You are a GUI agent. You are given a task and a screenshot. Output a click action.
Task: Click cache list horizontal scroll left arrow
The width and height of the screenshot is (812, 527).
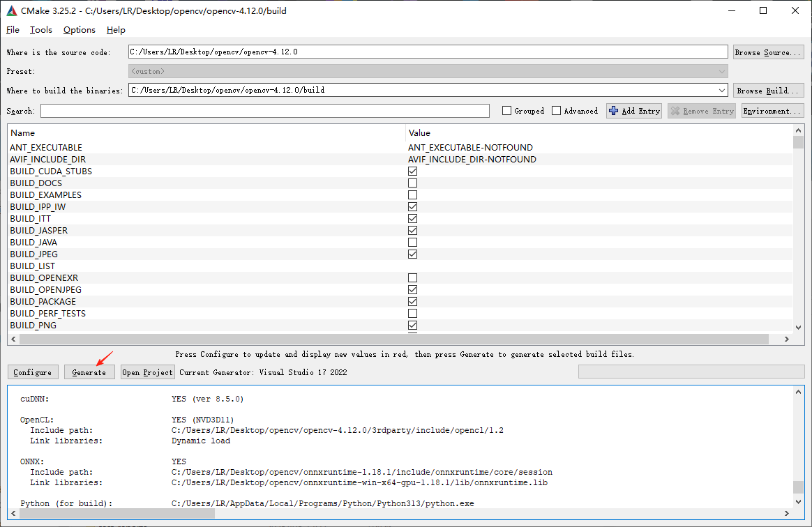tap(13, 339)
